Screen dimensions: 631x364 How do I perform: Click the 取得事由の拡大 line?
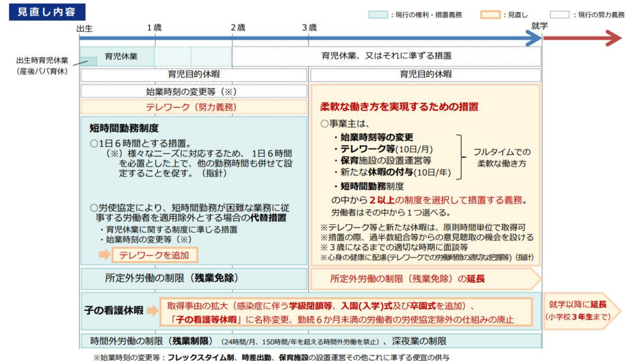[x=321, y=305]
